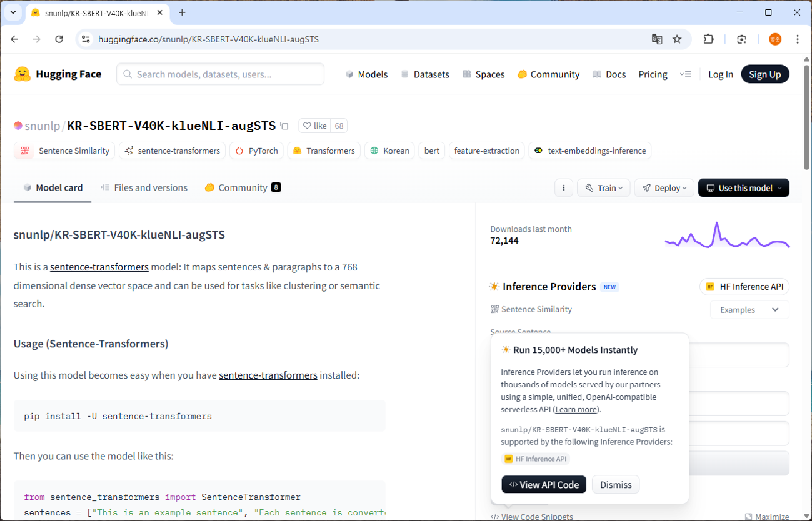This screenshot has width=812, height=521.
Task: Click the bert tag
Action: [x=432, y=151]
